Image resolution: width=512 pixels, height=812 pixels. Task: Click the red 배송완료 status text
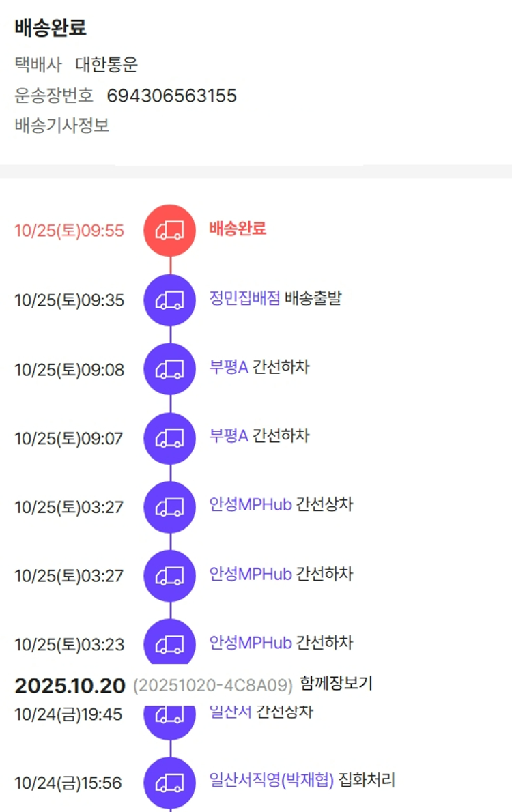click(x=238, y=229)
